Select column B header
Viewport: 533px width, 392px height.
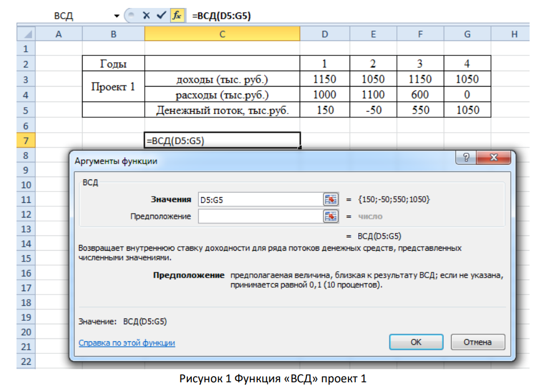[x=113, y=34]
